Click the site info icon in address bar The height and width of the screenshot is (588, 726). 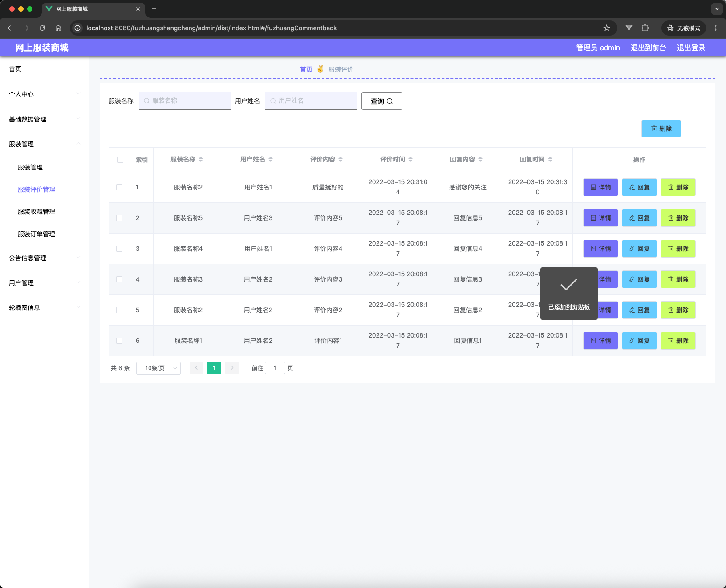point(77,28)
